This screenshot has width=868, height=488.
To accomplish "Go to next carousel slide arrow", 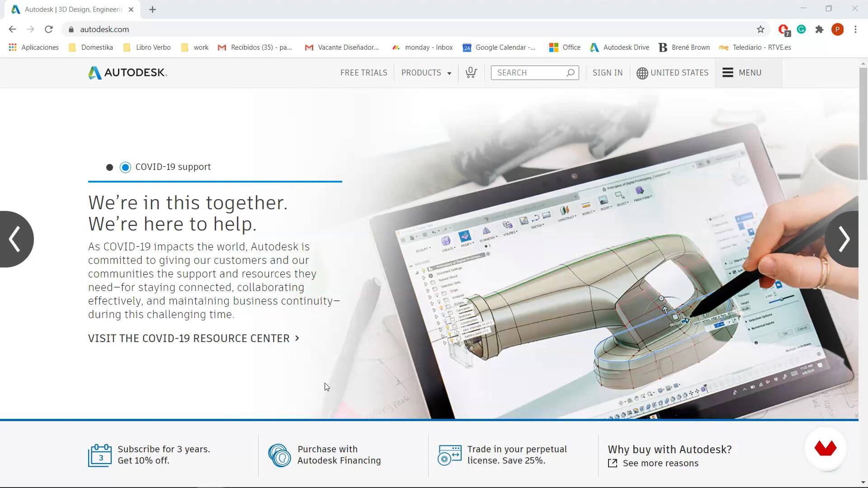I will [843, 239].
